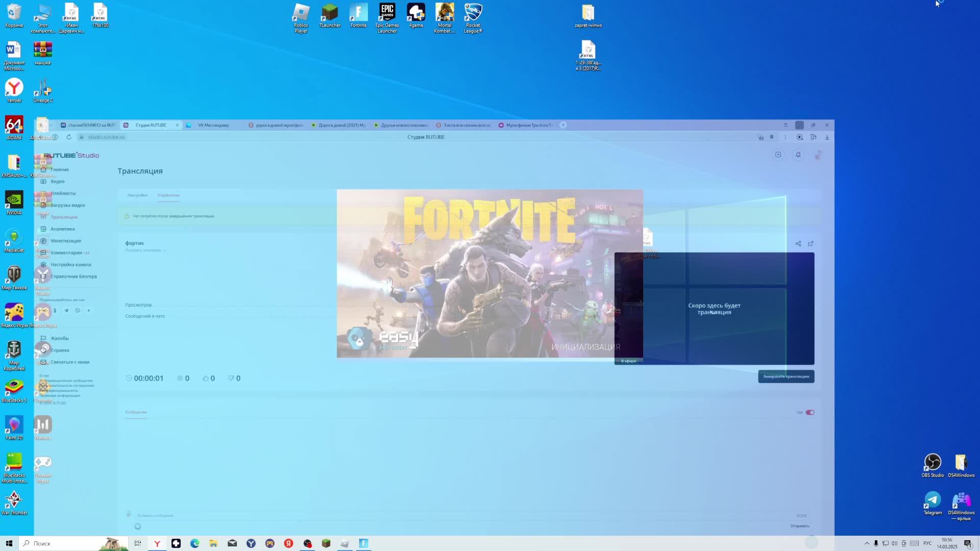
Task: Click the share stream icon
Action: point(798,243)
